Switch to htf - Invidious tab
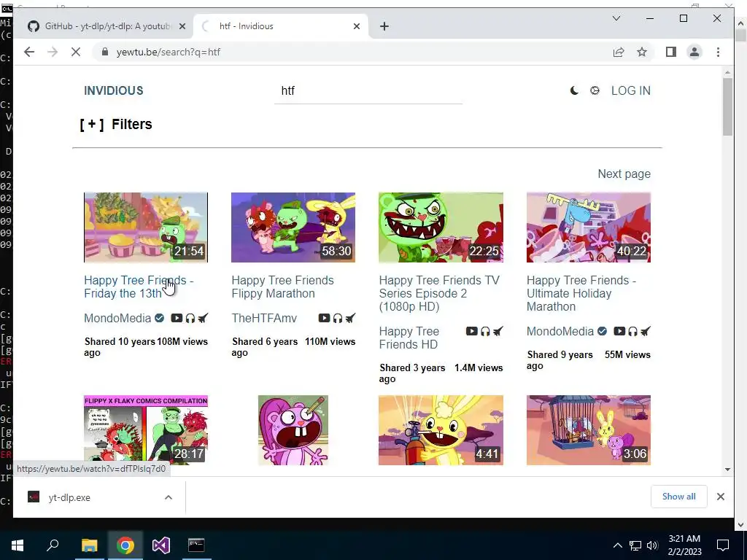This screenshot has width=747, height=560. pyautogui.click(x=281, y=26)
